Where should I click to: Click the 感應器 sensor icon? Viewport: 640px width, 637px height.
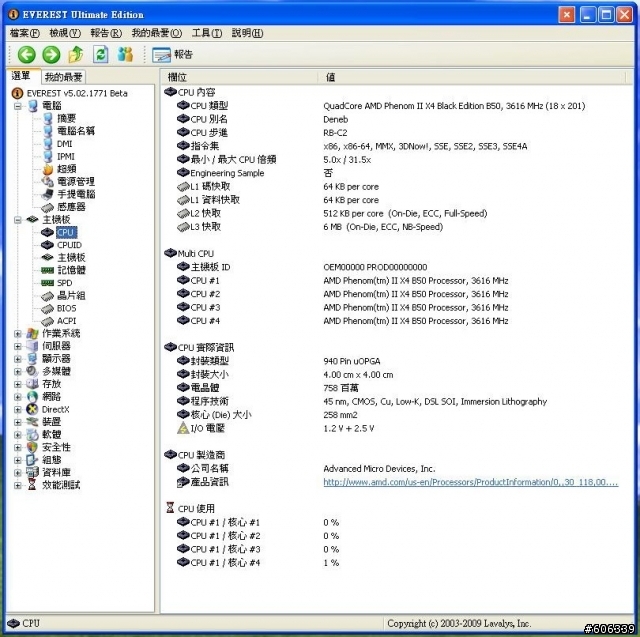pos(48,207)
